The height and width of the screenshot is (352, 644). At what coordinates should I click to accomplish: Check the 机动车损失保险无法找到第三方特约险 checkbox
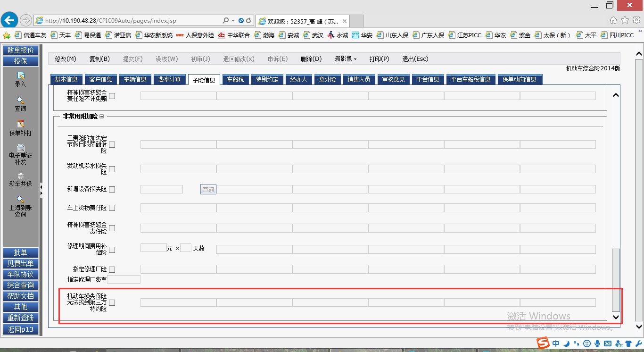click(x=112, y=302)
